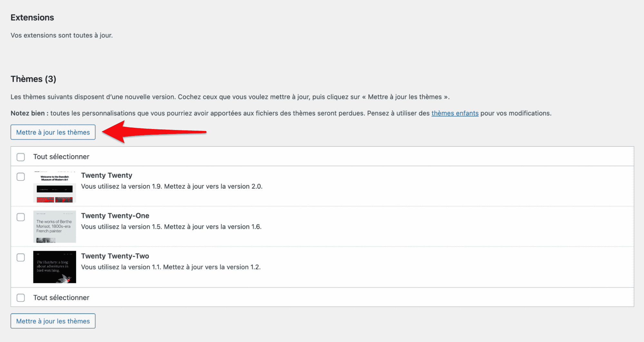Click the Twenty Twenty-One theme thumbnail

point(54,226)
